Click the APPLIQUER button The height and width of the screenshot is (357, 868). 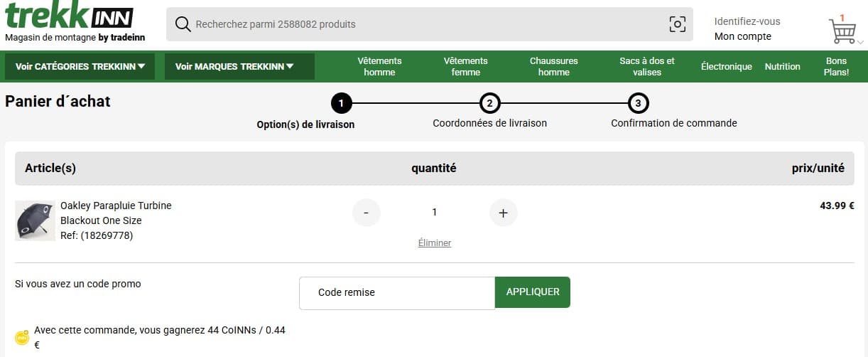532,292
